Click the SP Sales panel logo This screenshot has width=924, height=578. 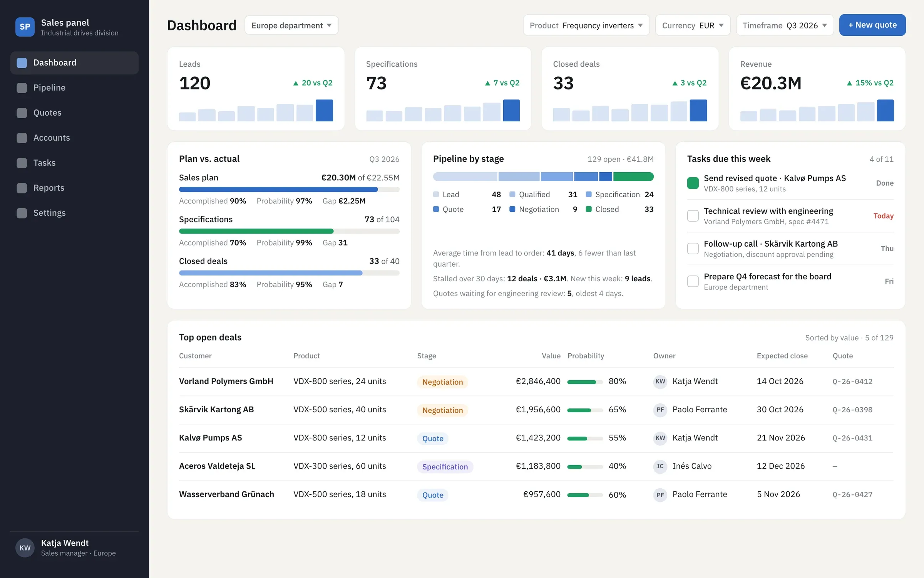point(25,27)
